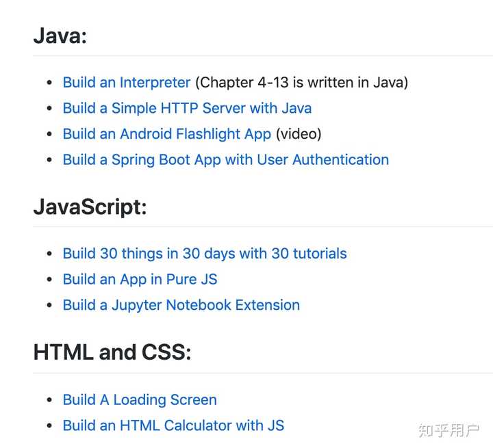Screen dimensions: 493x448
Task: Open the Build an App in Pure JS link
Action: pyautogui.click(x=140, y=279)
